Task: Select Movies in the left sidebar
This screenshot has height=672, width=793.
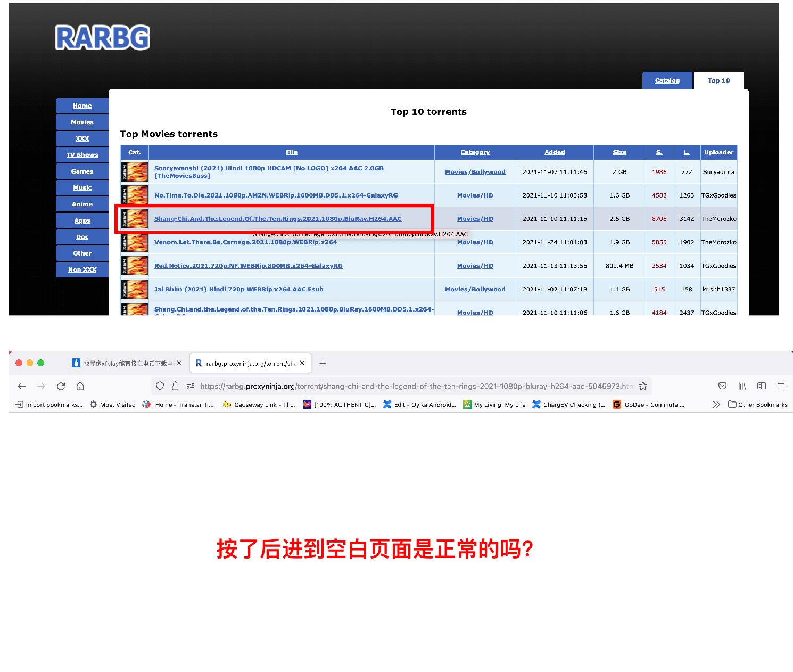Action: coord(82,122)
